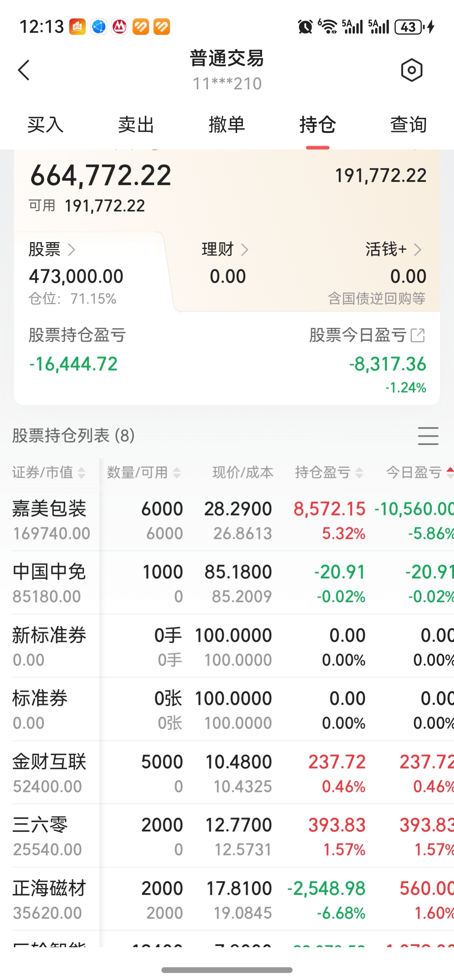This screenshot has height=980, width=454.
Task: Sort by 数量/可用 column
Action: coord(143,472)
